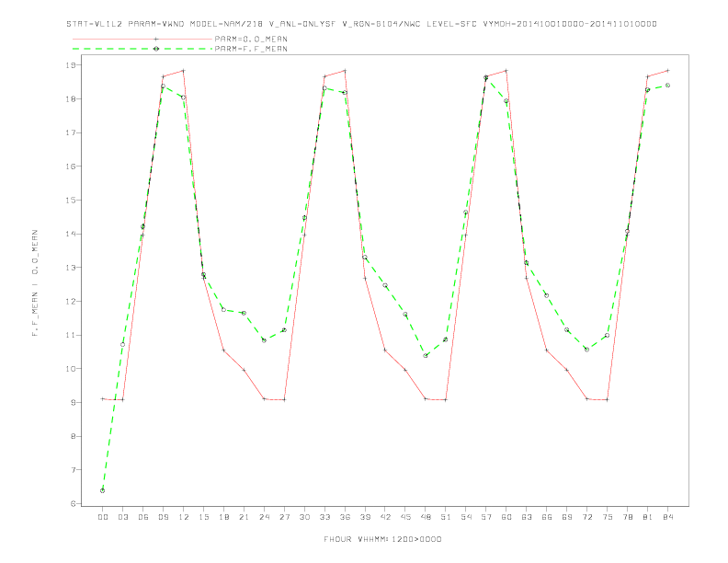The height and width of the screenshot is (563, 728).
Task: Click x-axis forecast hour label 75
Action: (608, 517)
